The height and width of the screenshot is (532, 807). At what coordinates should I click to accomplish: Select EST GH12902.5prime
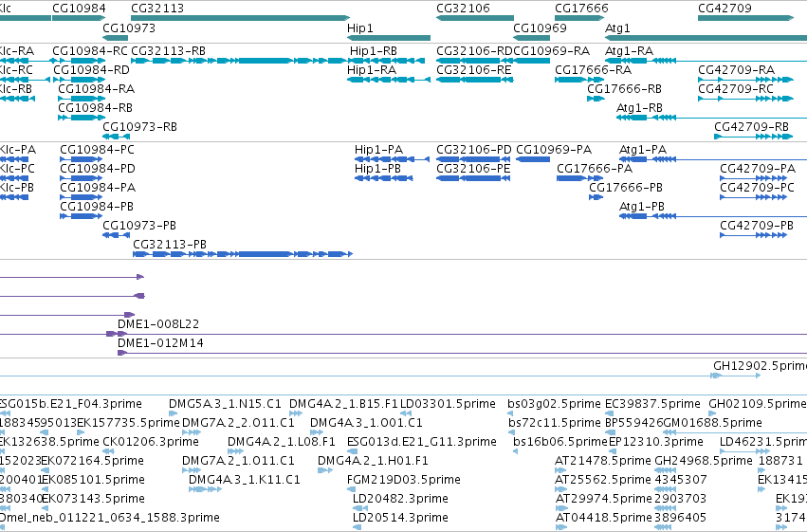tap(760, 366)
